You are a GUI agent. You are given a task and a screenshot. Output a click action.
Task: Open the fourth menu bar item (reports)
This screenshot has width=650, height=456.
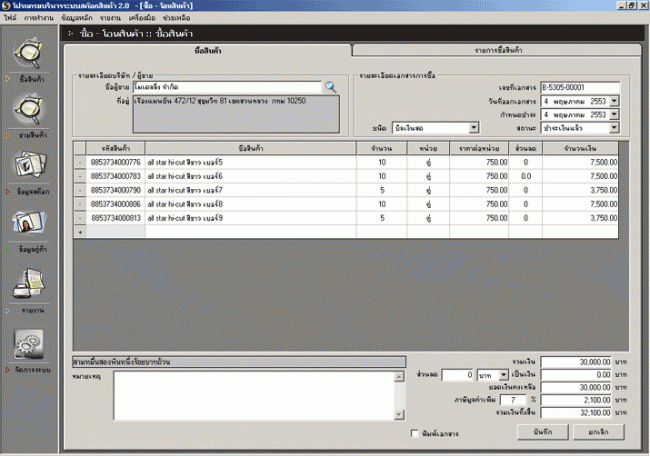click(110, 18)
